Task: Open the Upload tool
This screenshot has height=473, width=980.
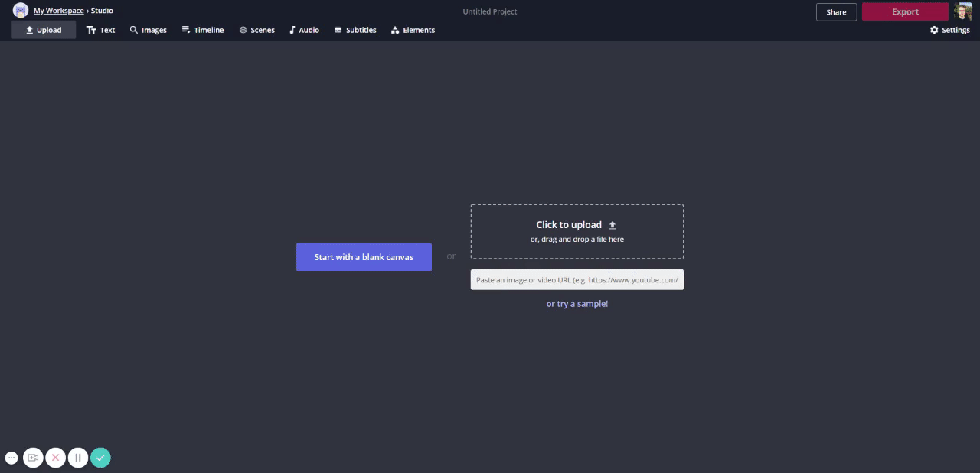Action: pos(44,30)
